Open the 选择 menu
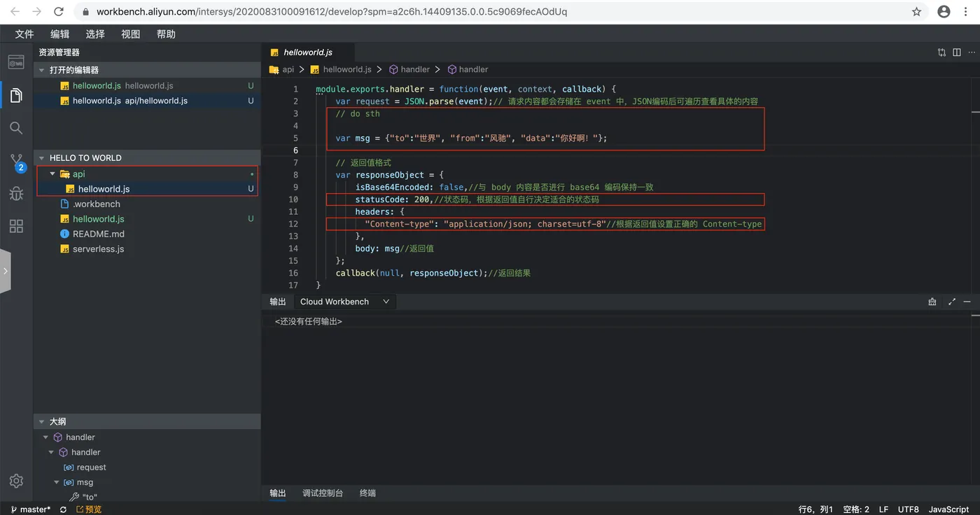This screenshot has width=980, height=515. pyautogui.click(x=95, y=34)
